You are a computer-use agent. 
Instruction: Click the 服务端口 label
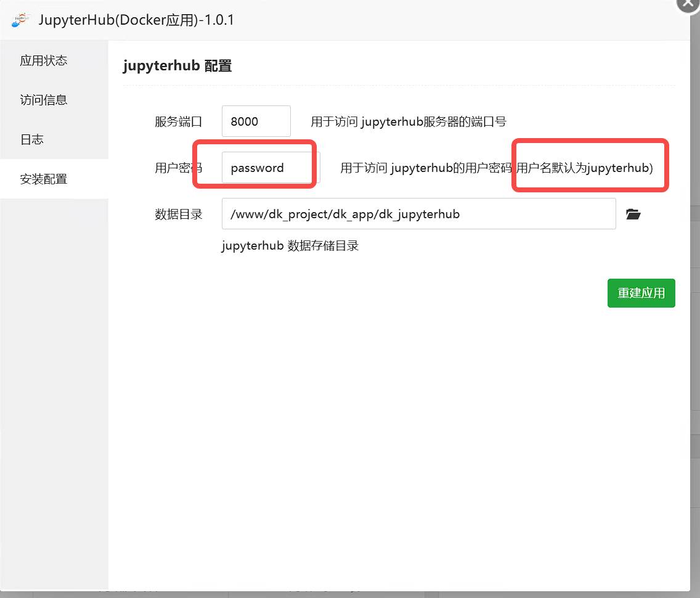[179, 121]
